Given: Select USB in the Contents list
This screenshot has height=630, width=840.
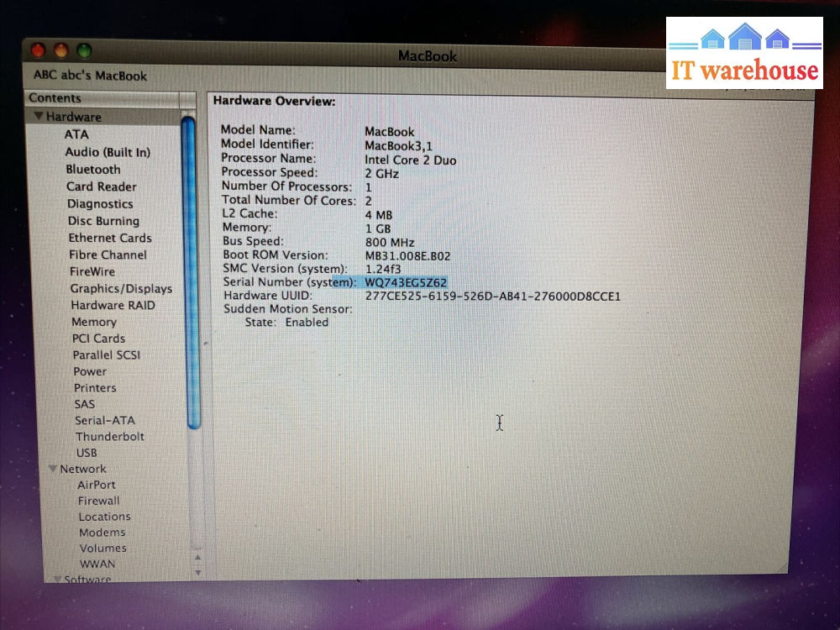Looking at the screenshot, I should 87,453.
